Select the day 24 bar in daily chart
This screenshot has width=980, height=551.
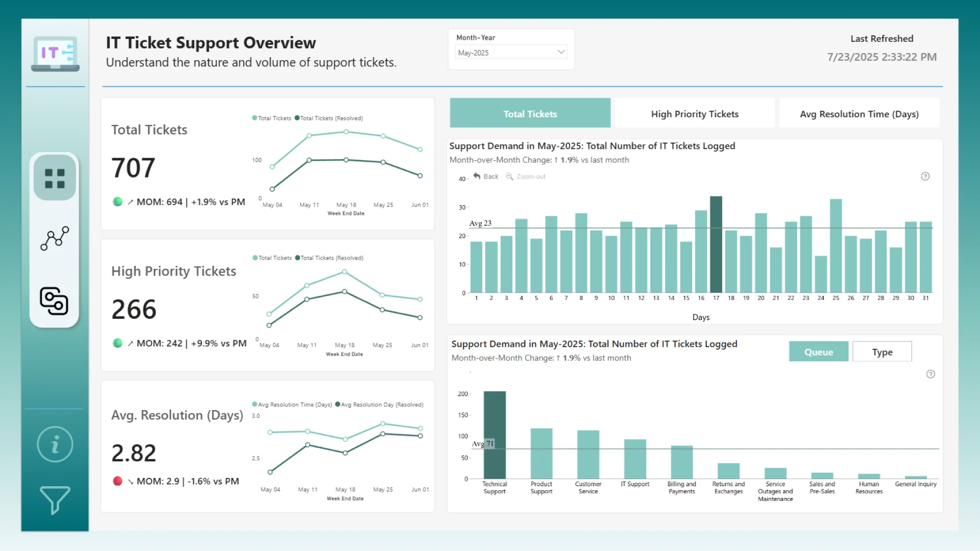(821, 274)
